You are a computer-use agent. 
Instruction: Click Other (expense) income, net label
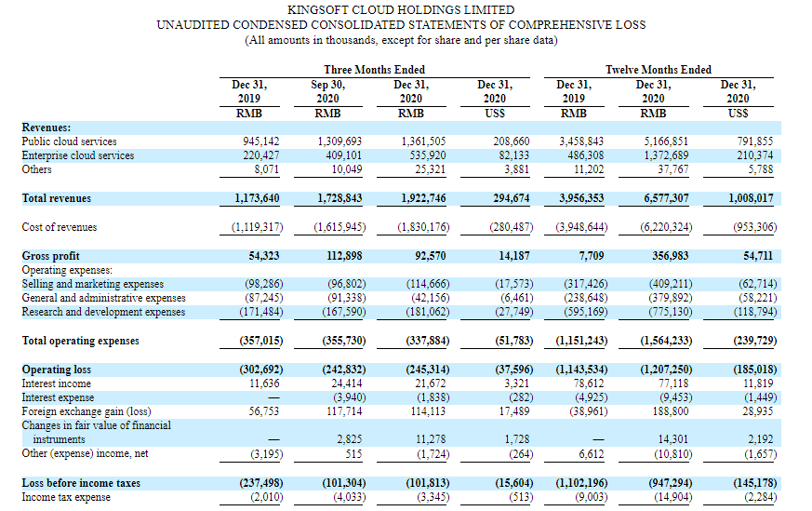[x=85, y=453]
